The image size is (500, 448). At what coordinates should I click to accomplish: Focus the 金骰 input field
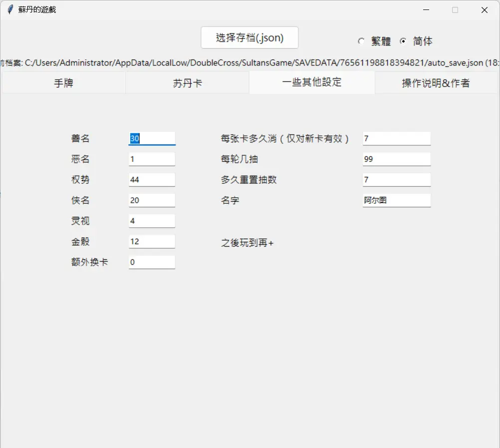152,242
